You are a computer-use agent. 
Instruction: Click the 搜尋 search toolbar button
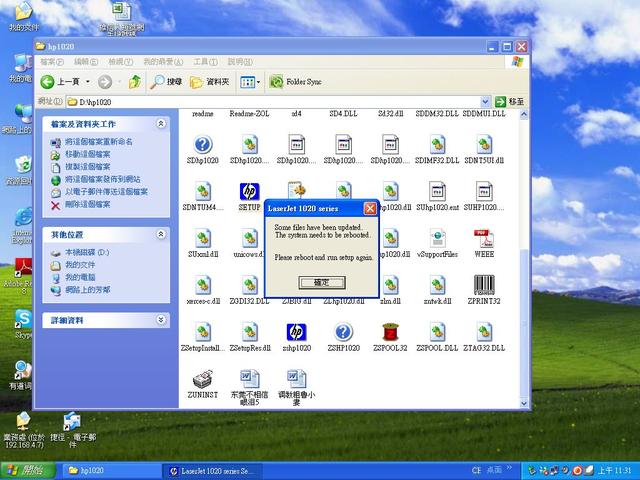pyautogui.click(x=167, y=81)
